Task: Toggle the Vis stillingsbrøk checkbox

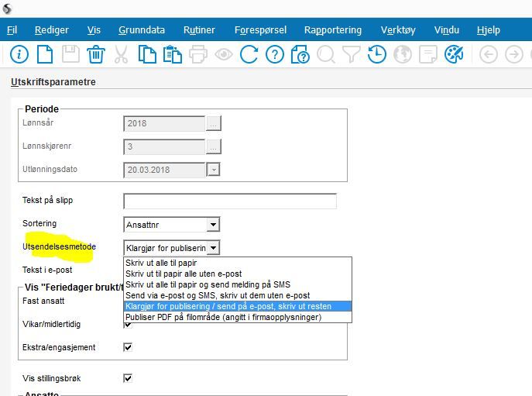Action: pyautogui.click(x=128, y=378)
